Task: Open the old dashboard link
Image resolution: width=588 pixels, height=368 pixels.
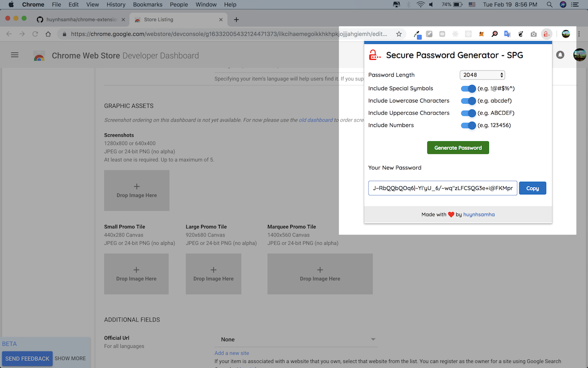Action: 316,120
